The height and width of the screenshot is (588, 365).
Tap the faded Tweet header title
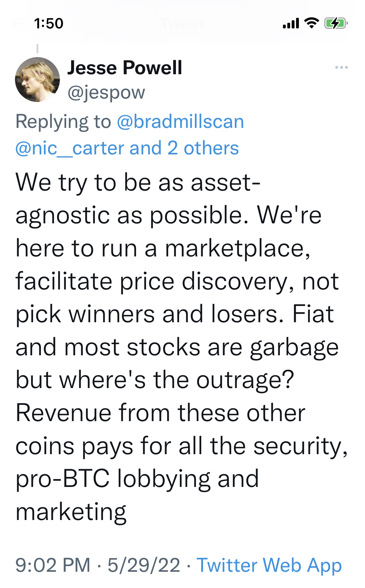182,24
